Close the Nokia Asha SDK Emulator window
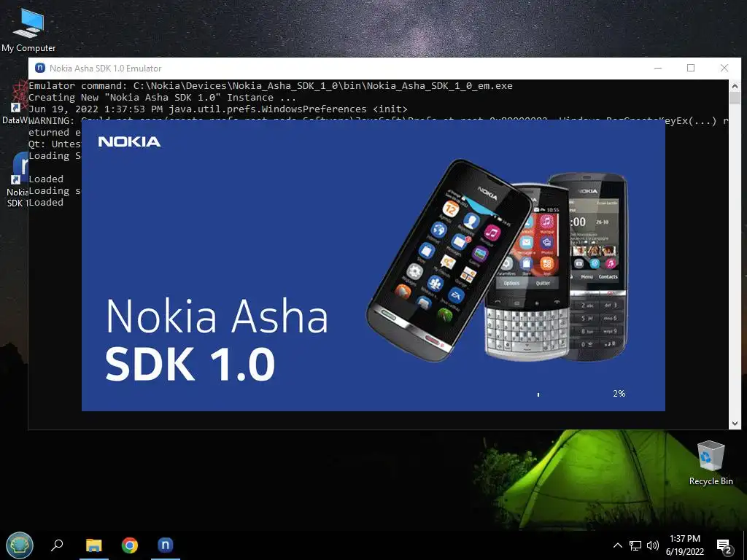747x560 pixels. click(724, 68)
